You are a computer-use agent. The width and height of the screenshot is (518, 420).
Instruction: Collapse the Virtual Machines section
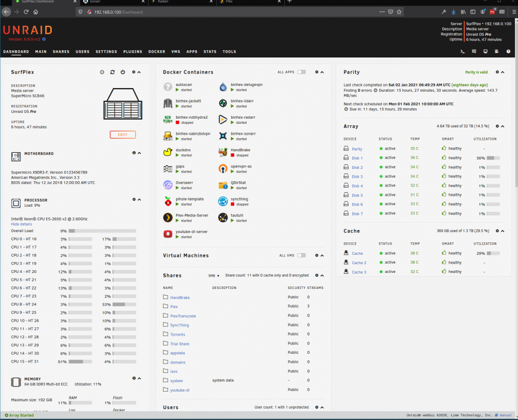[x=322, y=255]
